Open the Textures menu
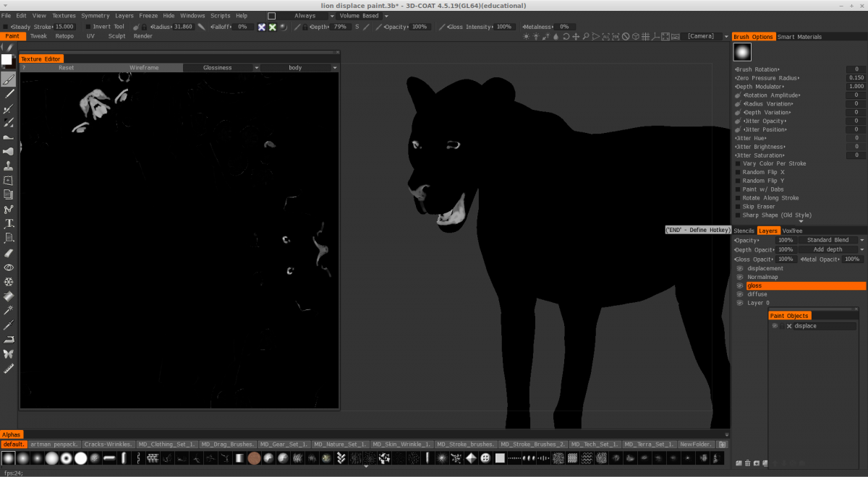Screen dimensions: 868x477 point(64,15)
